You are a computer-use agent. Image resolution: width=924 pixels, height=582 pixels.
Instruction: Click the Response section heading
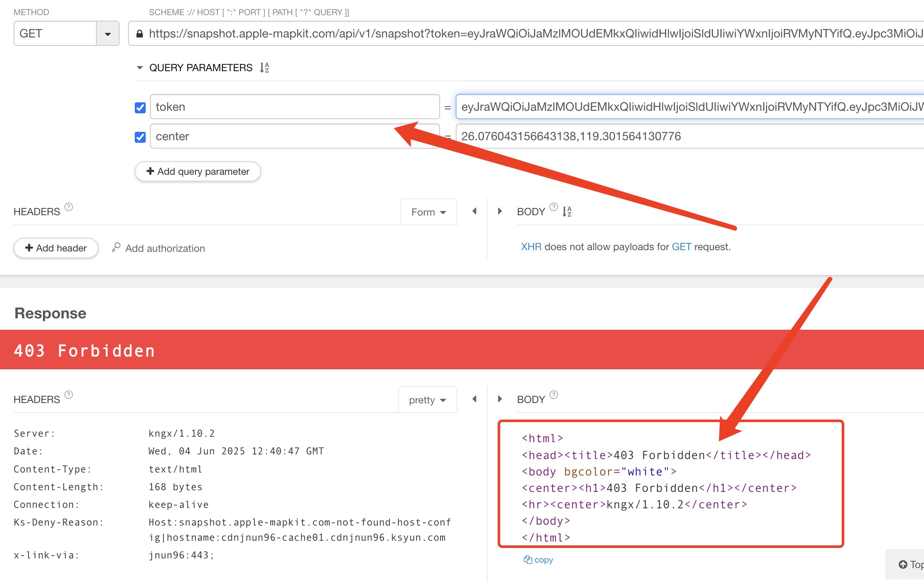coord(51,313)
